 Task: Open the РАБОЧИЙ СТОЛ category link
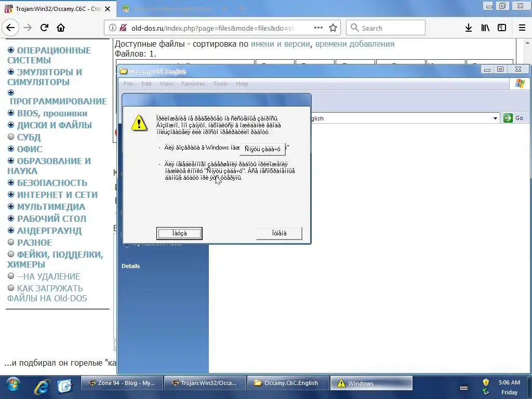coord(51,219)
